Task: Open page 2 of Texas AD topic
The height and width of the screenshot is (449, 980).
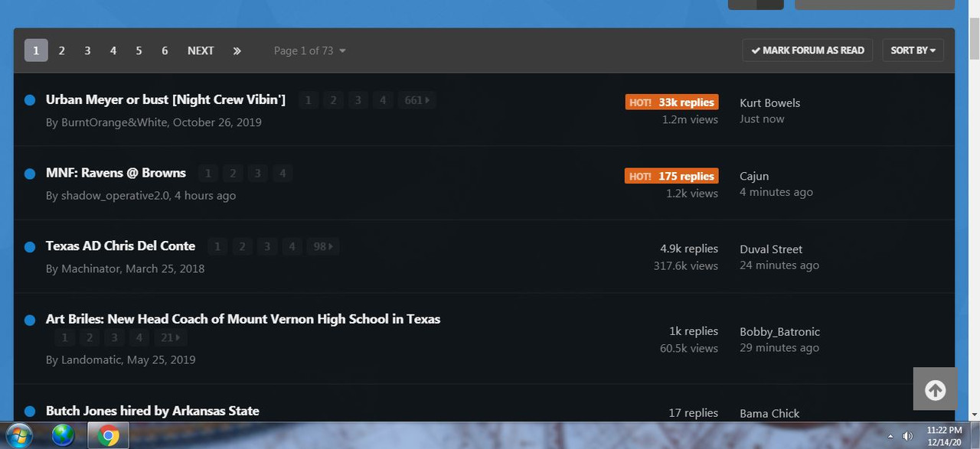Action: tap(242, 246)
